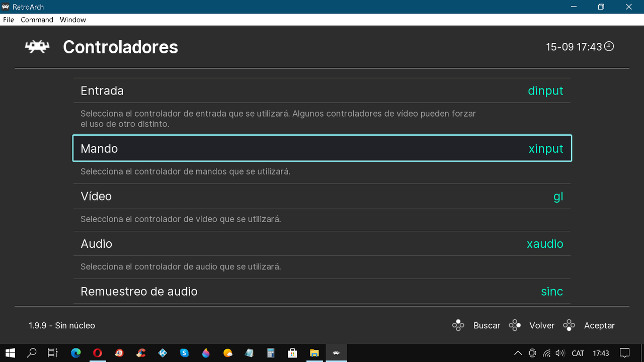
Task: Open the tilted notepad-like taskbar icon
Action: 249,353
